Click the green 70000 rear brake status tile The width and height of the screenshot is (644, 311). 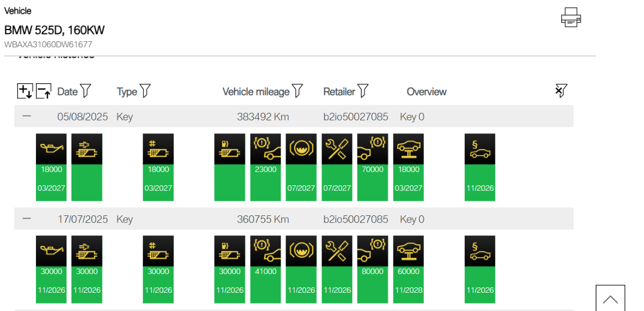[372, 183]
